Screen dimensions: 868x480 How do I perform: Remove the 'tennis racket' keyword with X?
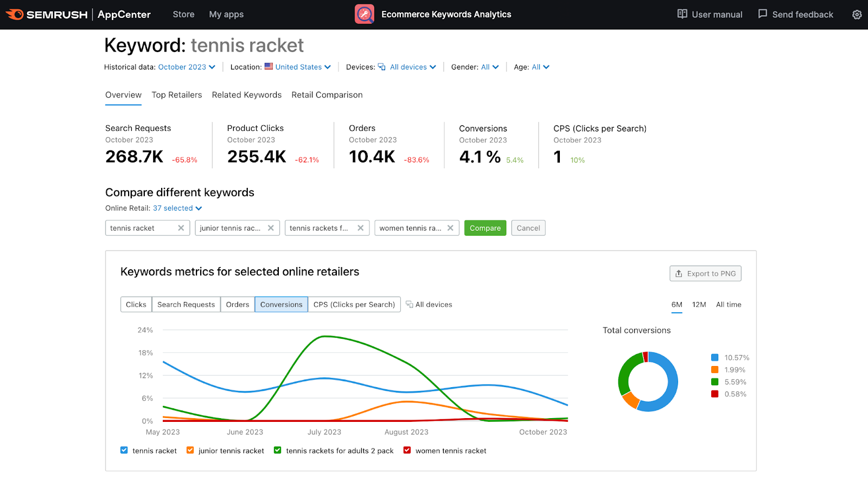coord(181,228)
